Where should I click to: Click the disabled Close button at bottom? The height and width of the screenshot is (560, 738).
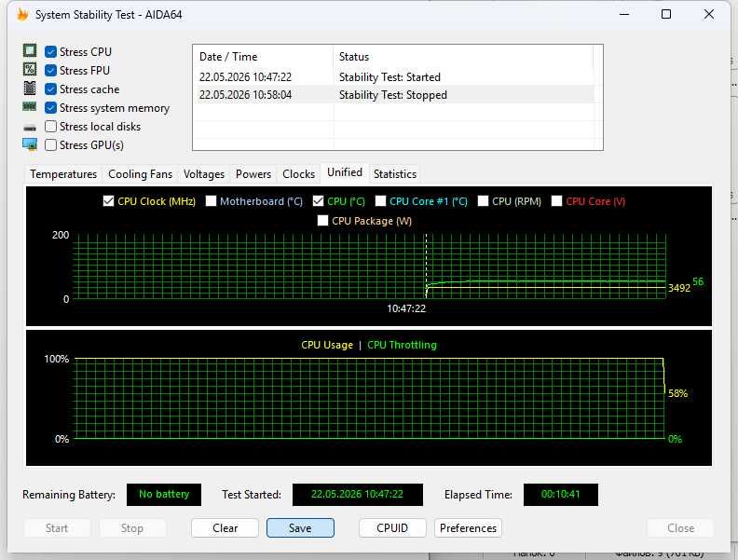pyautogui.click(x=680, y=528)
